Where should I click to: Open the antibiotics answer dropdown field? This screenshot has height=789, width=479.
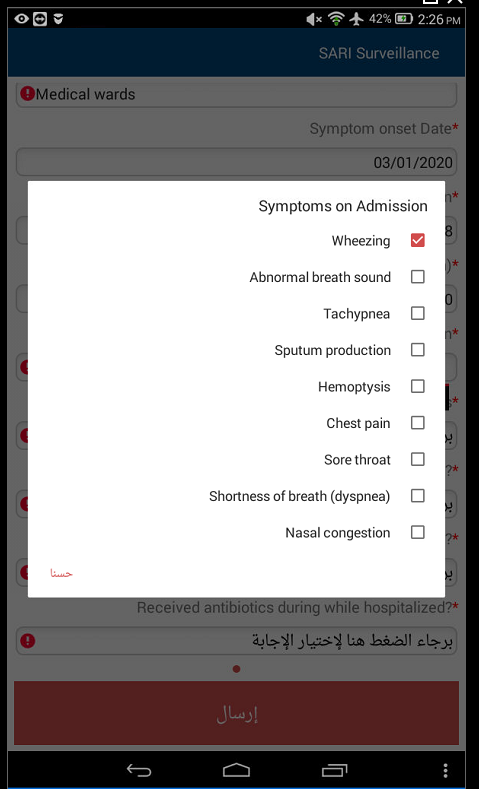point(236,641)
